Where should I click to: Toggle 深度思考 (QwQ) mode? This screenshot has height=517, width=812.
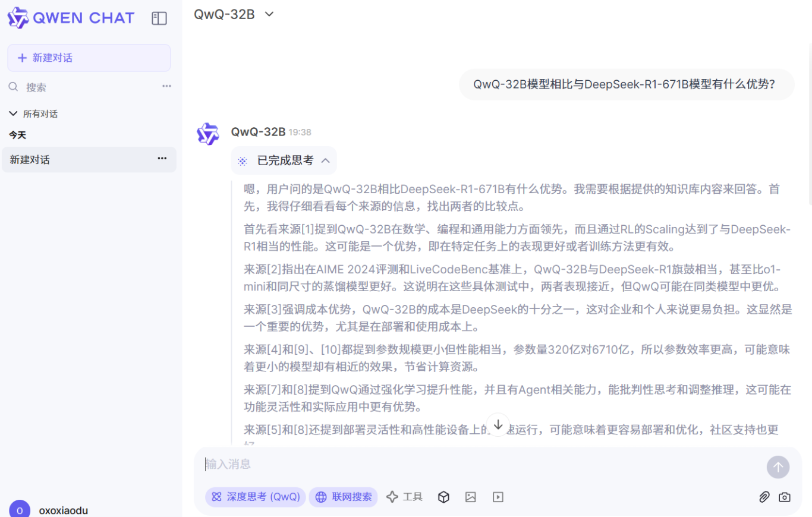pos(255,497)
